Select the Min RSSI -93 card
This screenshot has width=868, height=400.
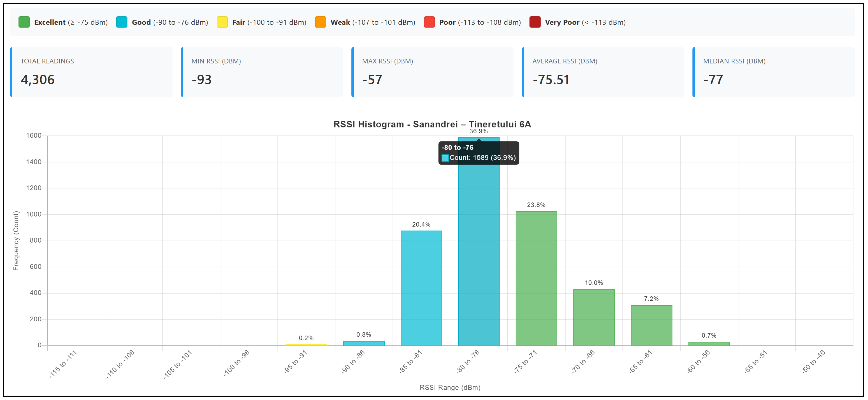pyautogui.click(x=262, y=72)
